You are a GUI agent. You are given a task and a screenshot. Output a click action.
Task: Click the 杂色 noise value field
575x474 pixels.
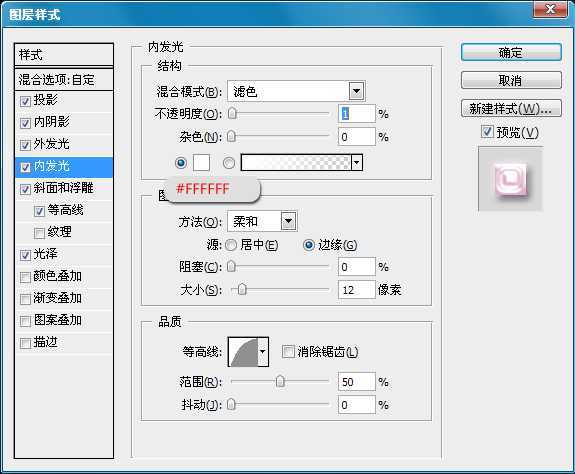tap(357, 137)
